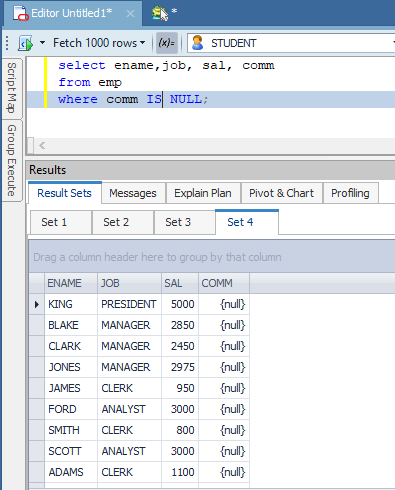Sort by the JOB column header
Viewport: 395px width, 490px height.
[129, 283]
